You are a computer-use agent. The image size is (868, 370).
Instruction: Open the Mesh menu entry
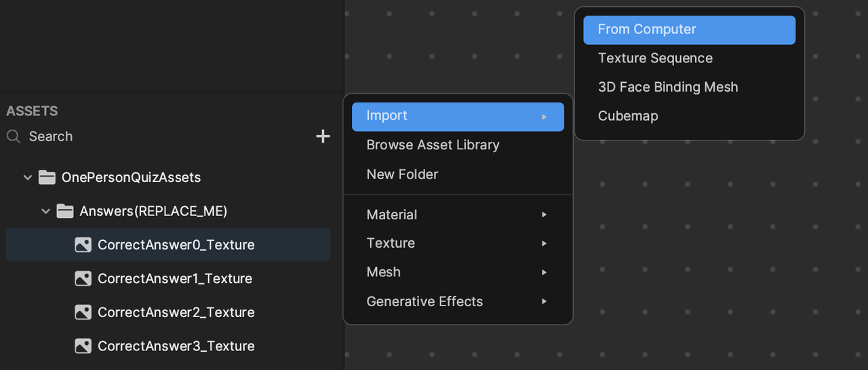458,272
